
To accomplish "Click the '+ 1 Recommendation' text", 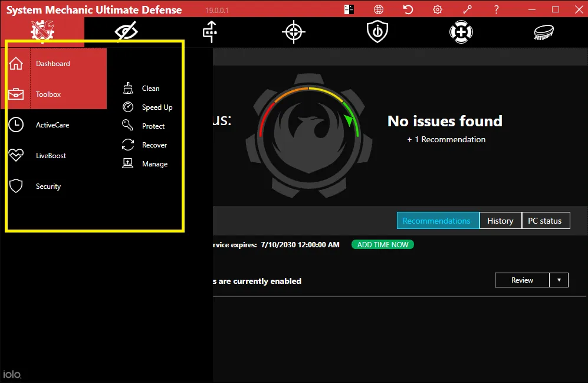I will 446,139.
